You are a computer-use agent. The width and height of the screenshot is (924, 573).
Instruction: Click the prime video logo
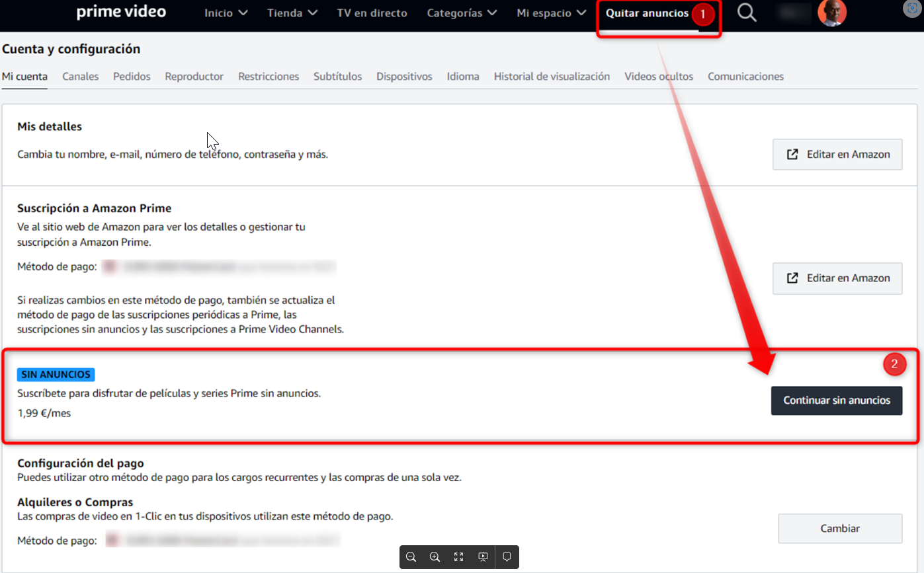(121, 12)
